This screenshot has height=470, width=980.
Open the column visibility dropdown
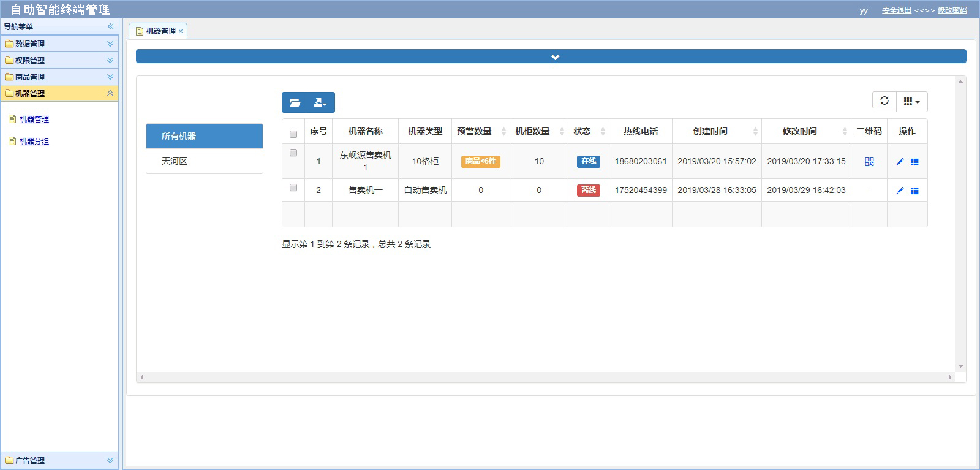click(x=912, y=102)
